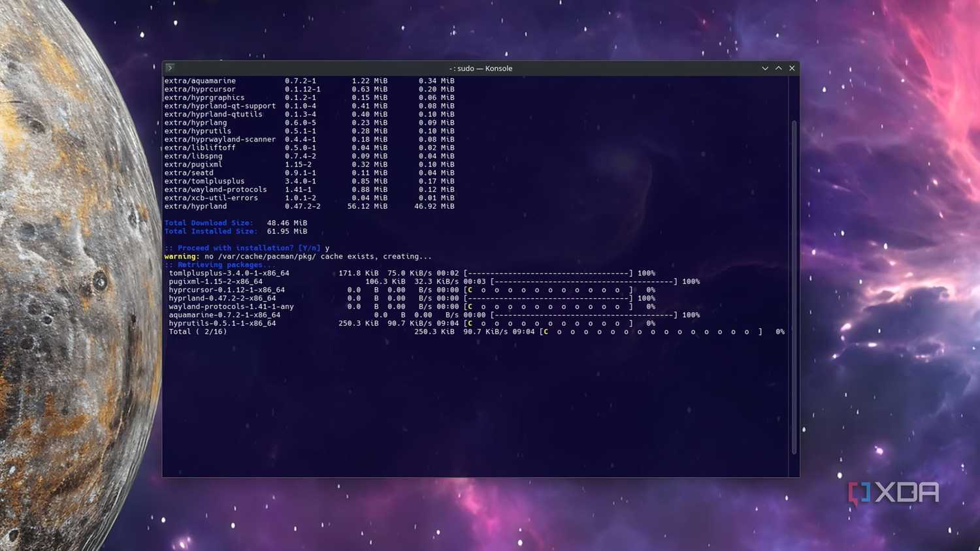980x551 pixels.
Task: Click hyprutils-0.5.1-1-x86_64 download line
Action: pyautogui.click(x=412, y=323)
